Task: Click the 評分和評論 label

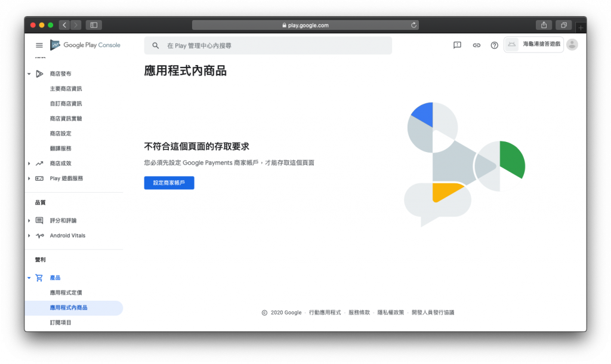Action: (63, 221)
